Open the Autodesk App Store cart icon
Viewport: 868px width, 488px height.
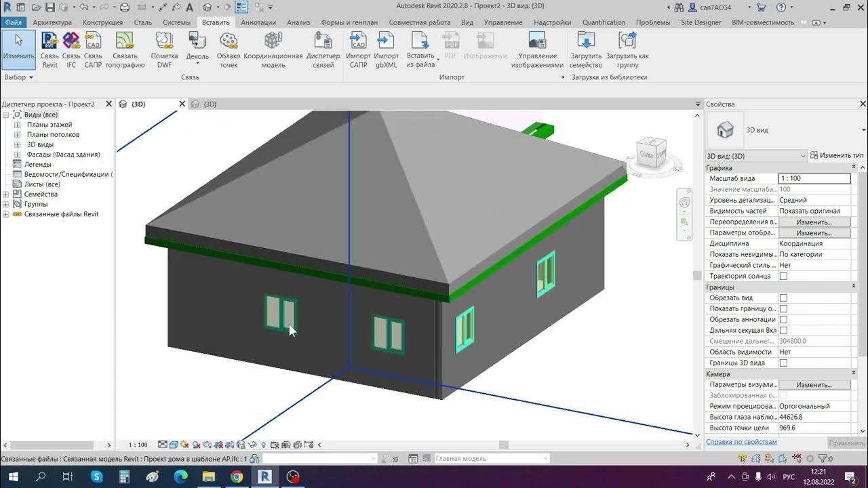pos(762,7)
